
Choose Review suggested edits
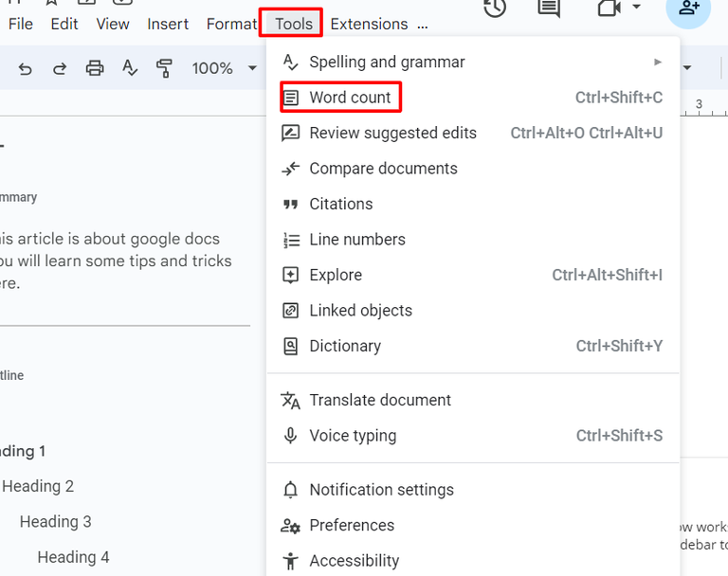pos(473,133)
